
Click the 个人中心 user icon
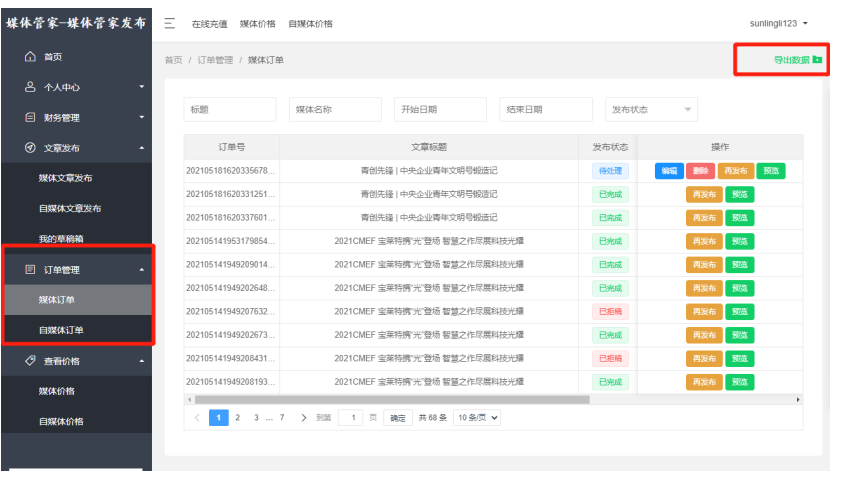(30, 87)
